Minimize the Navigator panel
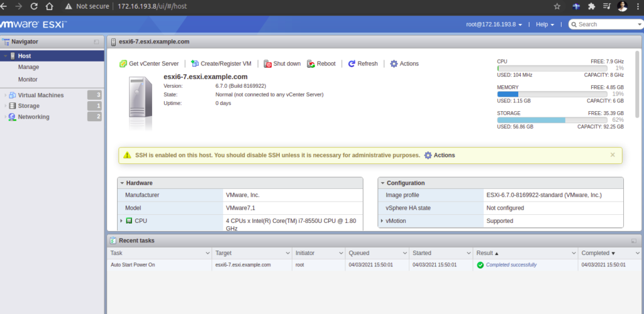Viewport: 644px width, 314px height. [96, 42]
